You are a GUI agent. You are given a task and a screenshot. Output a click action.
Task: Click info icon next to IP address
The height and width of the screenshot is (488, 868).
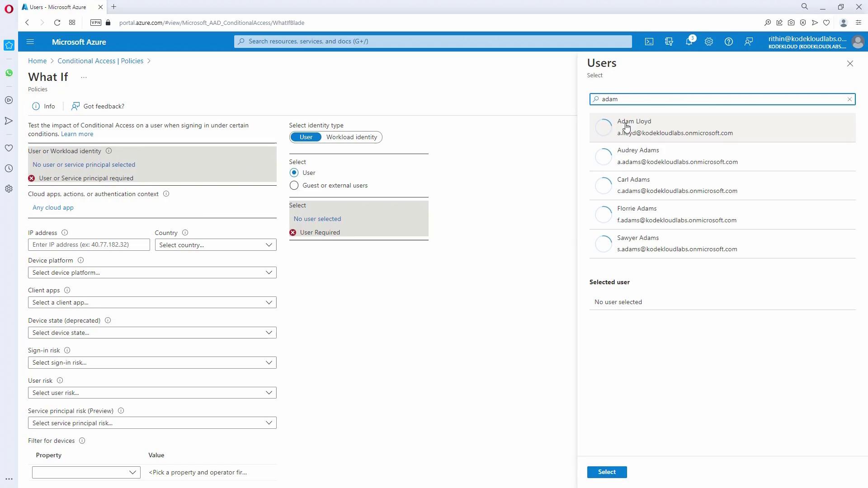click(65, 233)
